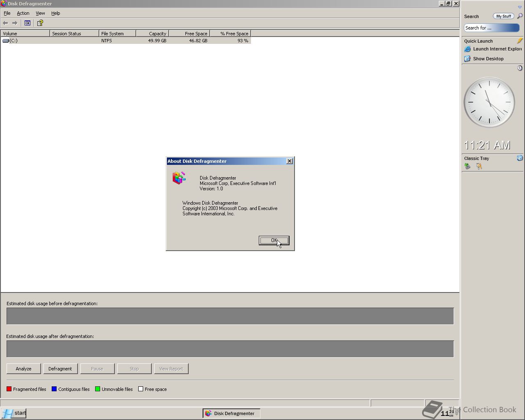Sort by the Capacity column header

click(x=152, y=34)
